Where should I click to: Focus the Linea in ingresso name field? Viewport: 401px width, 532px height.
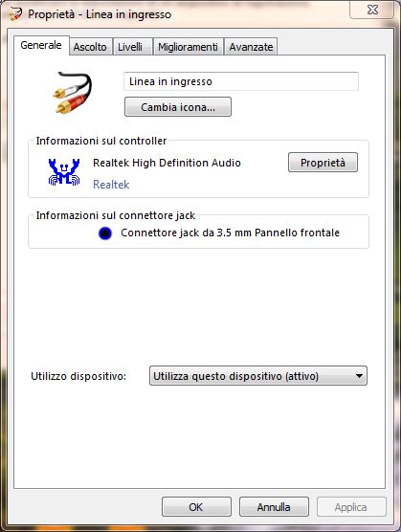coord(241,81)
